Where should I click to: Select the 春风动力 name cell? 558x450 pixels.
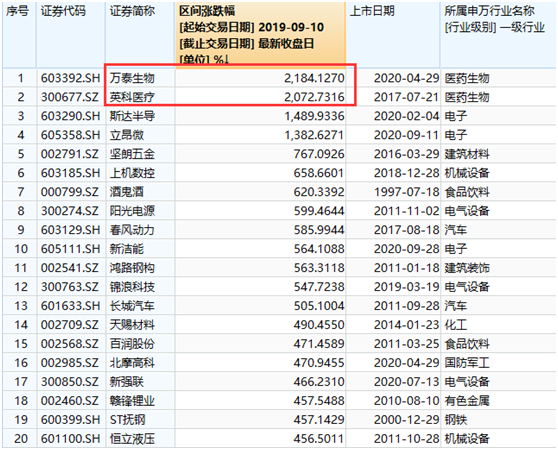click(x=132, y=230)
